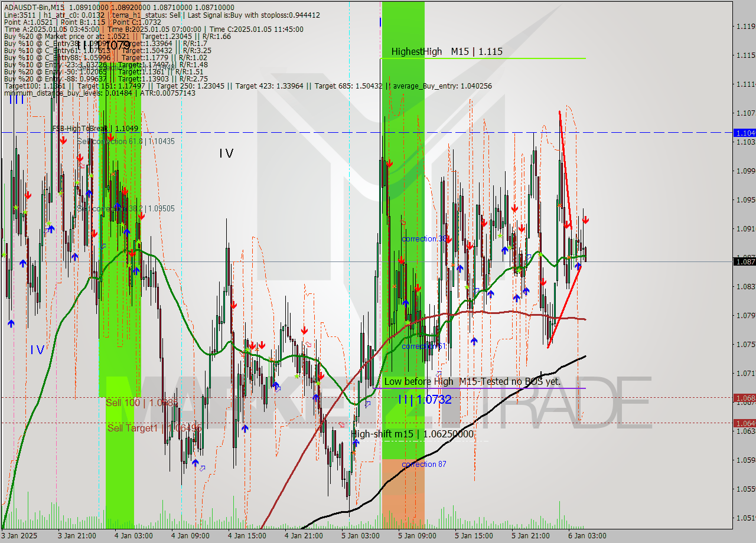Image resolution: width=756 pixels, height=543 pixels.
Task: Select the 'correction 87' label
Action: pyautogui.click(x=424, y=465)
